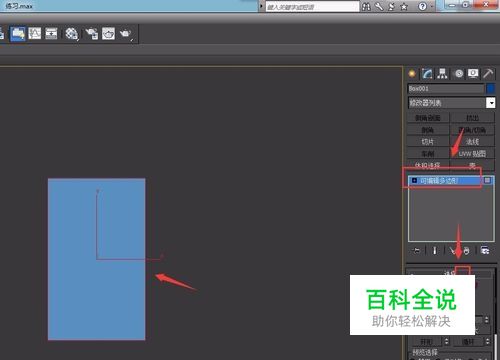Click the small icon right of 可编辑多边形 row
The width and height of the screenshot is (500, 360).
[487, 180]
